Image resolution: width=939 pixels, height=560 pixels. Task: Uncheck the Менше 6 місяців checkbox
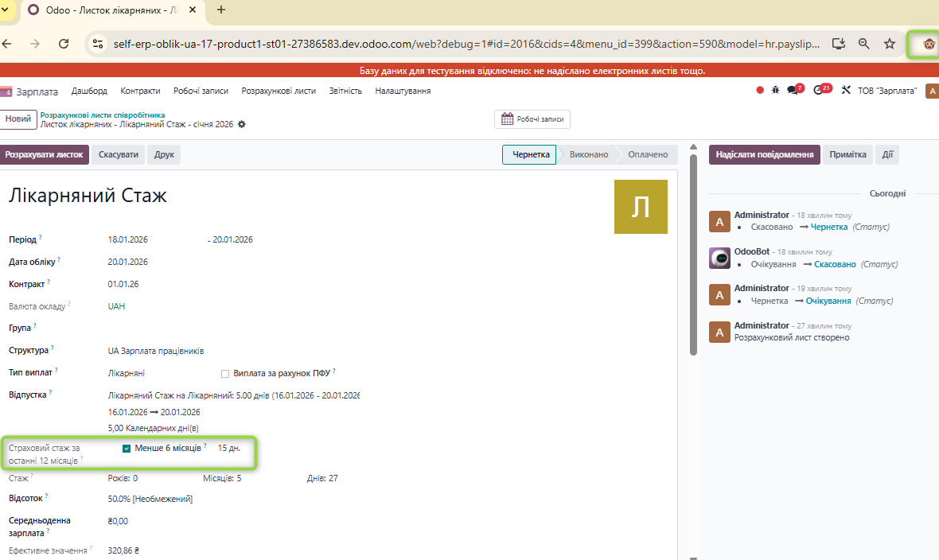tap(127, 449)
